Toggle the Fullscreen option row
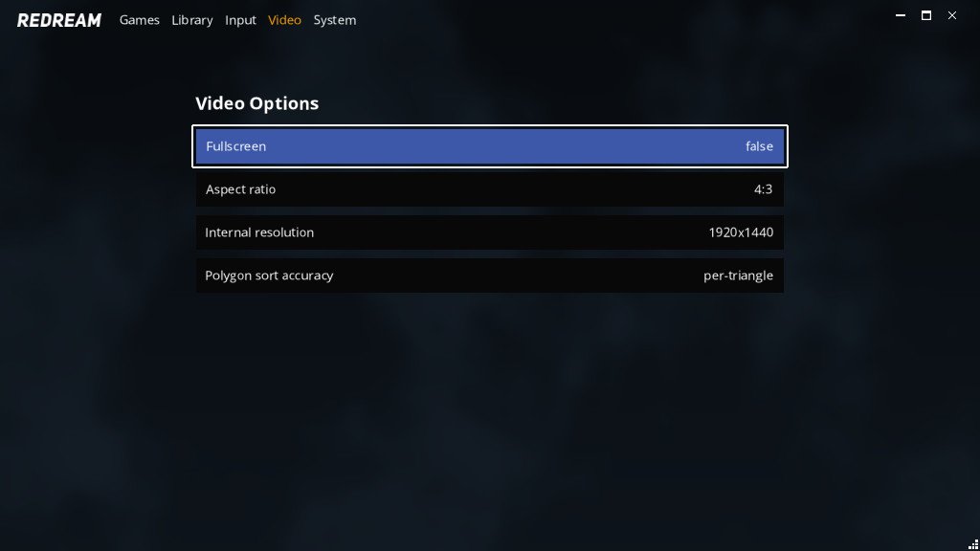This screenshot has width=980, height=551. click(489, 146)
